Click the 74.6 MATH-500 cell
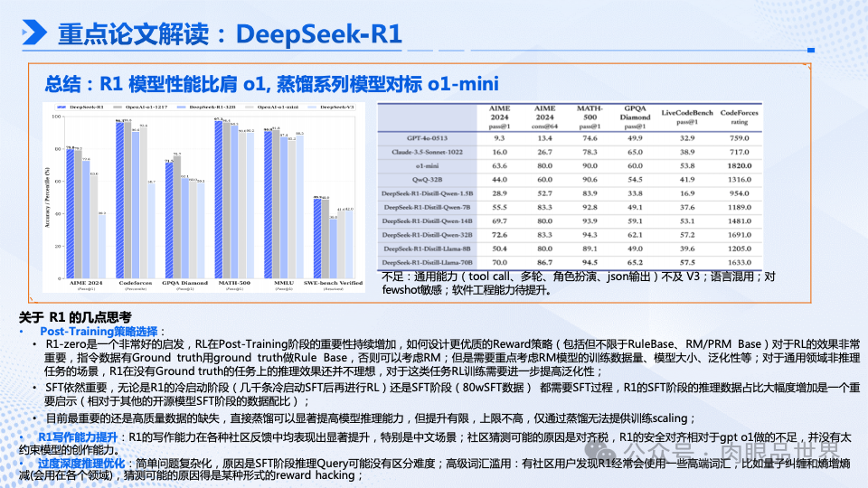Viewport: 868px width, 488px height. (x=590, y=138)
